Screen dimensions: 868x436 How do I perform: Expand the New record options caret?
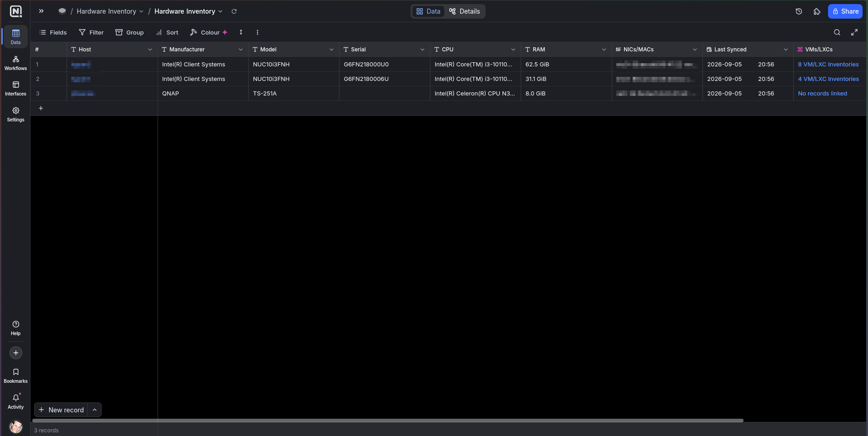pos(94,410)
